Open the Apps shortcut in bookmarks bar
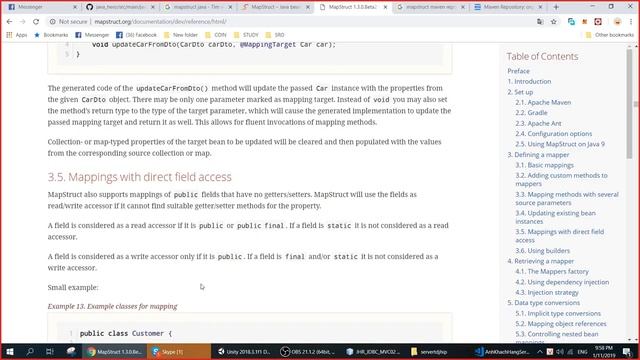Viewport: 640px width, 360px height. coord(17,35)
